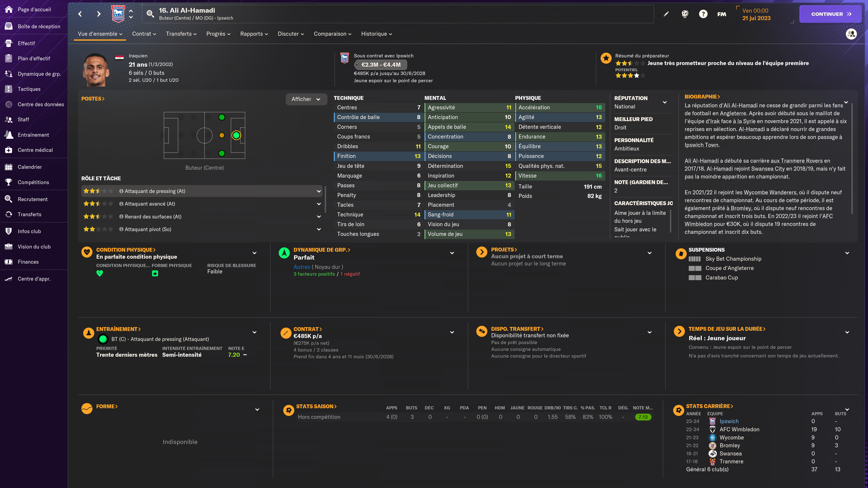Image resolution: width=868 pixels, height=488 pixels.
Task: Click the search magnifier icon
Action: (150, 14)
